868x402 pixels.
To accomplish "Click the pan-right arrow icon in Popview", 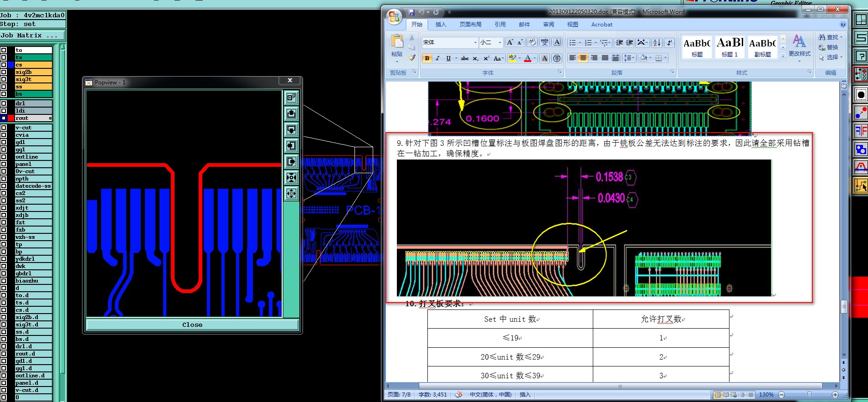I will (291, 161).
